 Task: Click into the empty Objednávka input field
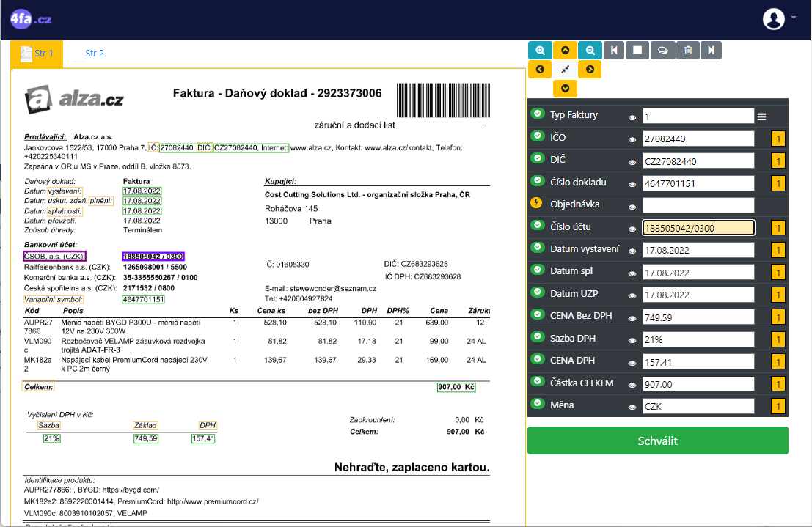coord(698,205)
